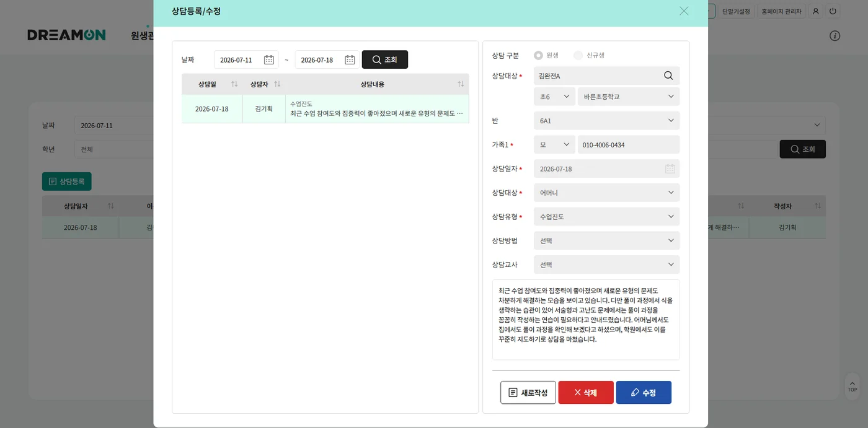The height and width of the screenshot is (428, 868).
Task: Click the red 삭제 button
Action: [586, 393]
